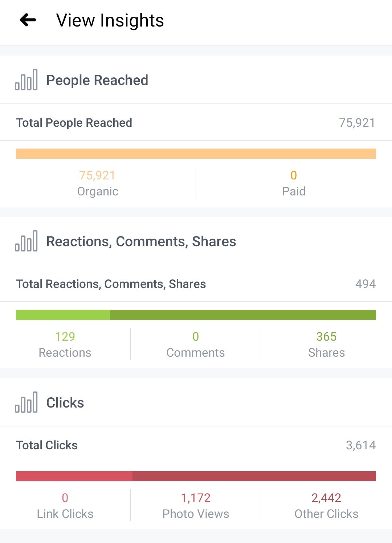Screen dimensions: 392x543
Task: Tap the 129 Reactions stat
Action: tap(65, 344)
